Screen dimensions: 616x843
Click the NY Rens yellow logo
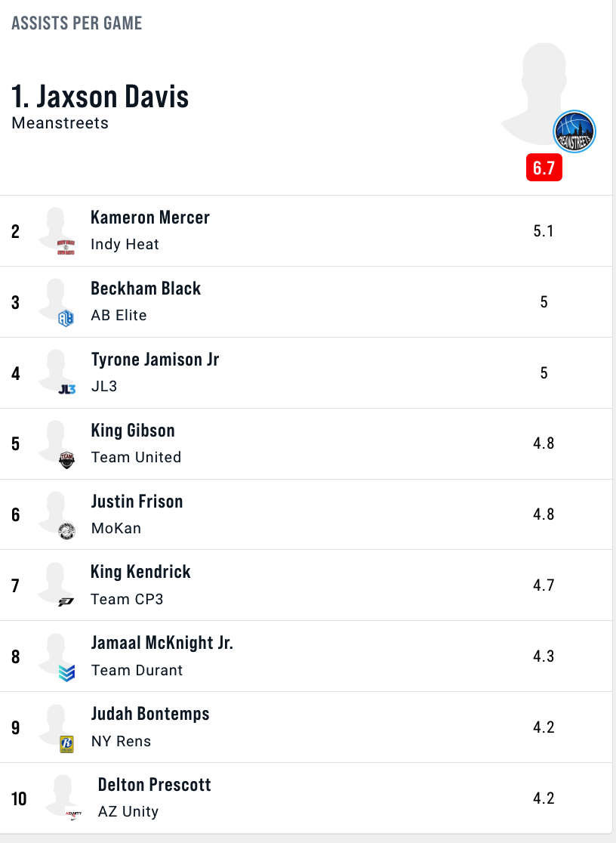tap(66, 744)
